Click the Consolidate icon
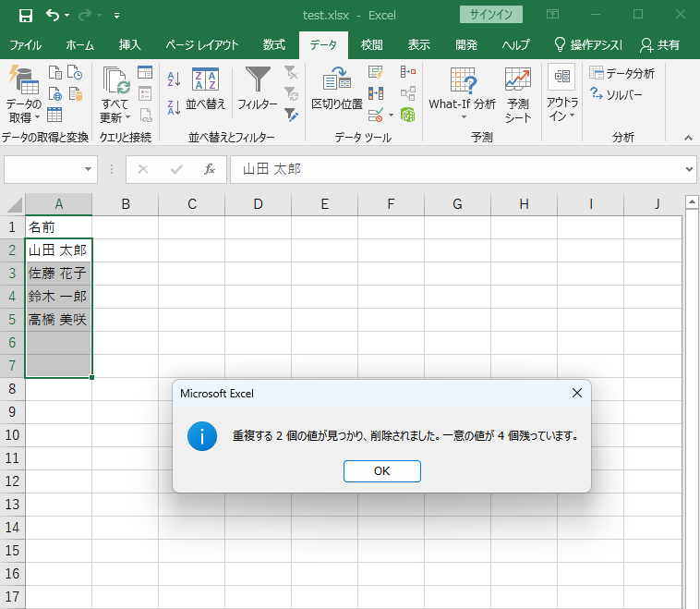 [407, 71]
